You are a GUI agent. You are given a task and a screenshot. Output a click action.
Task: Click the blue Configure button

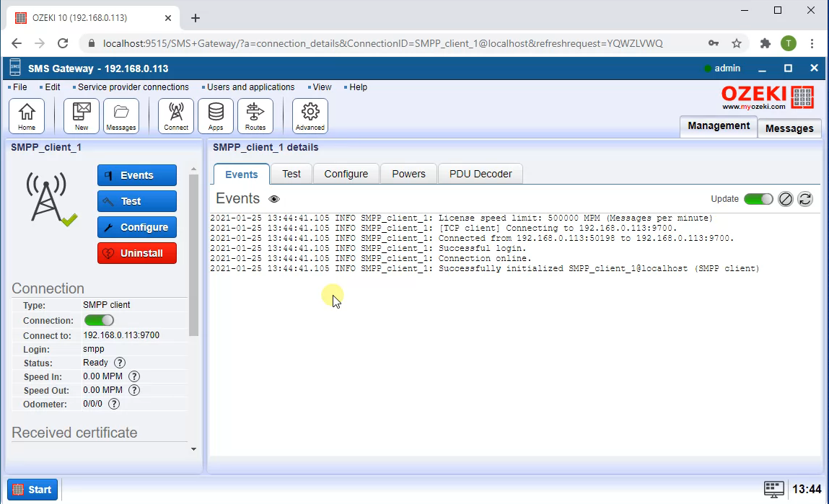tap(137, 227)
